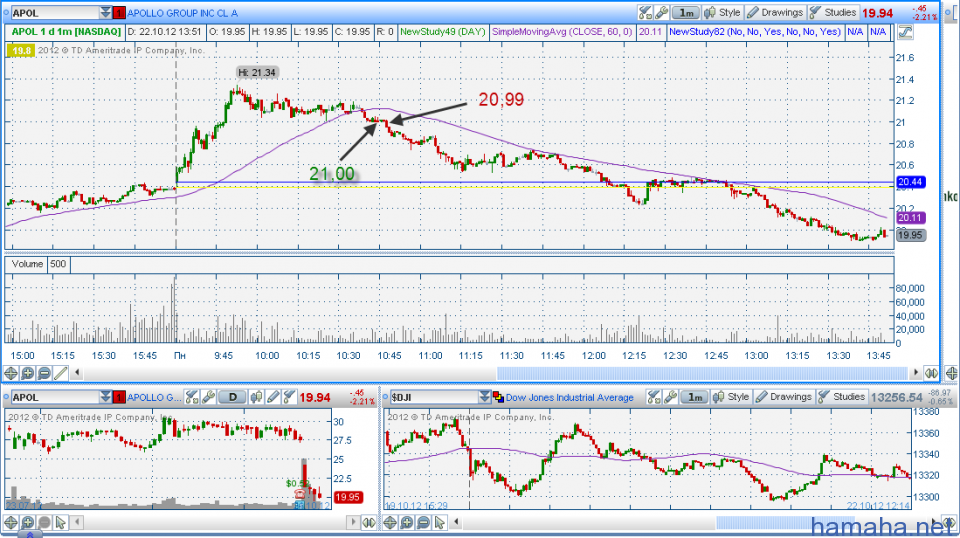This screenshot has width=960, height=538.
Task: Click the Hi: 21.34 price bubble
Action: coord(257,72)
